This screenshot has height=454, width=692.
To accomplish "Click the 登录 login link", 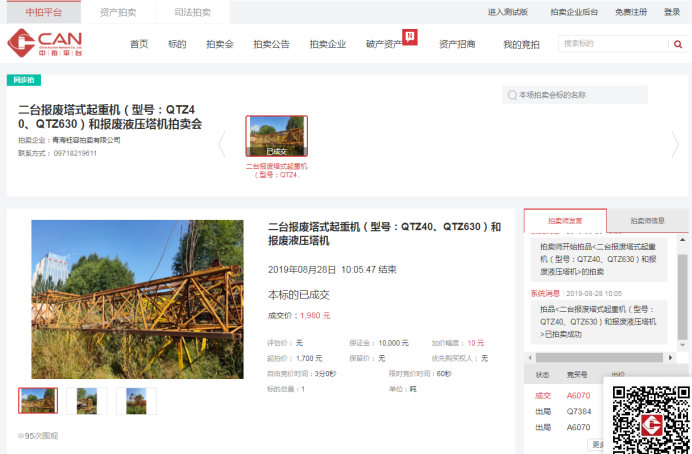I will click(x=672, y=12).
